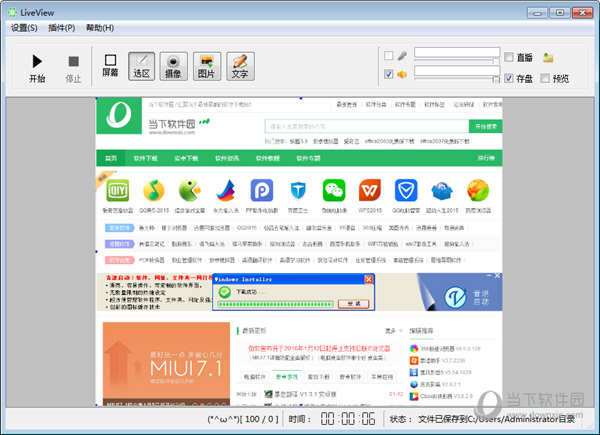Click the QQ电脑管家 shield icon in preview
600x435 pixels.
tap(406, 191)
